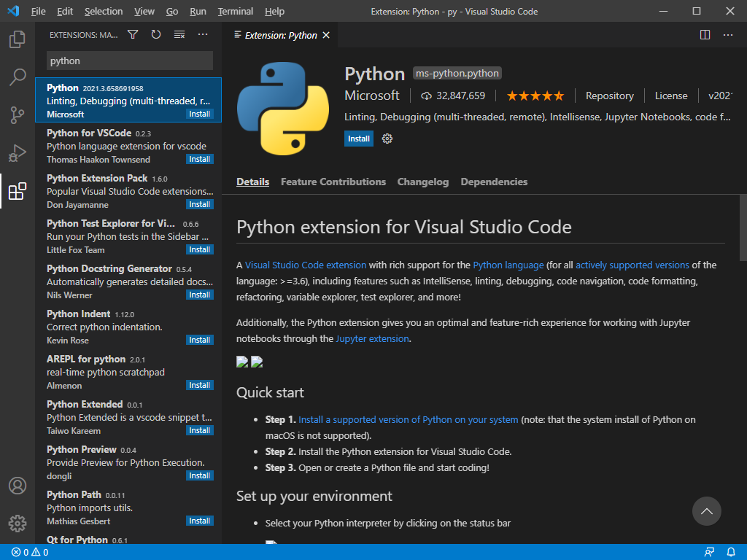The height and width of the screenshot is (560, 747).
Task: Open the License link
Action: [671, 96]
